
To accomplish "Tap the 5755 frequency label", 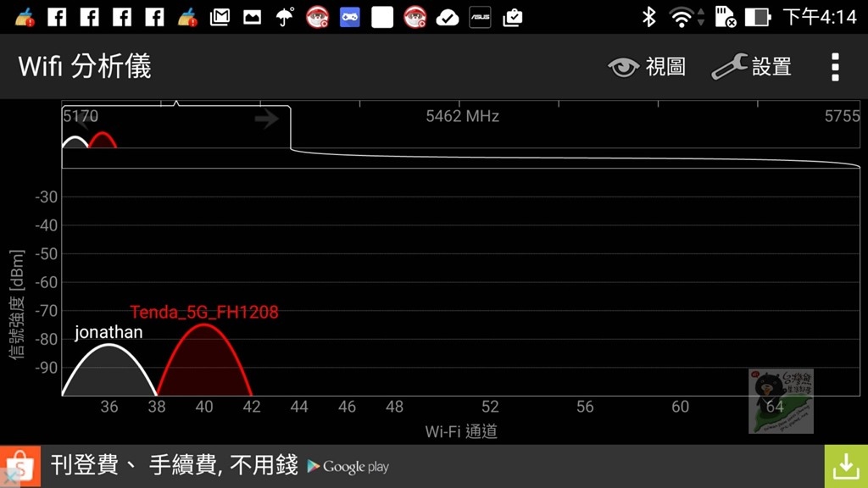I will [x=842, y=115].
